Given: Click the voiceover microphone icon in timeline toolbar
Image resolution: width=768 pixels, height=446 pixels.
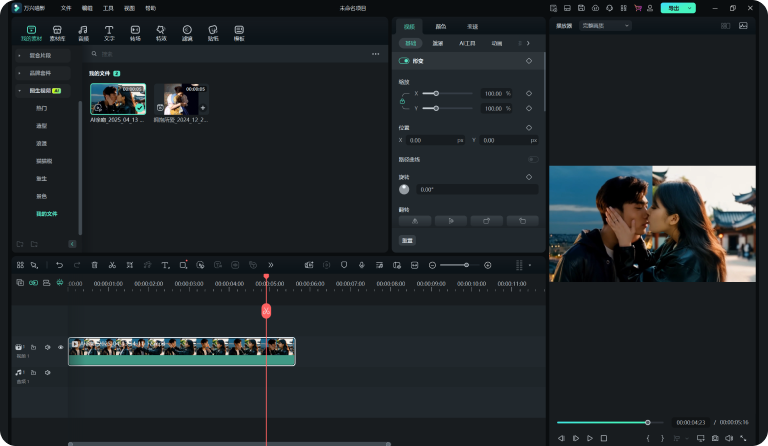Looking at the screenshot, I should click(x=361, y=265).
